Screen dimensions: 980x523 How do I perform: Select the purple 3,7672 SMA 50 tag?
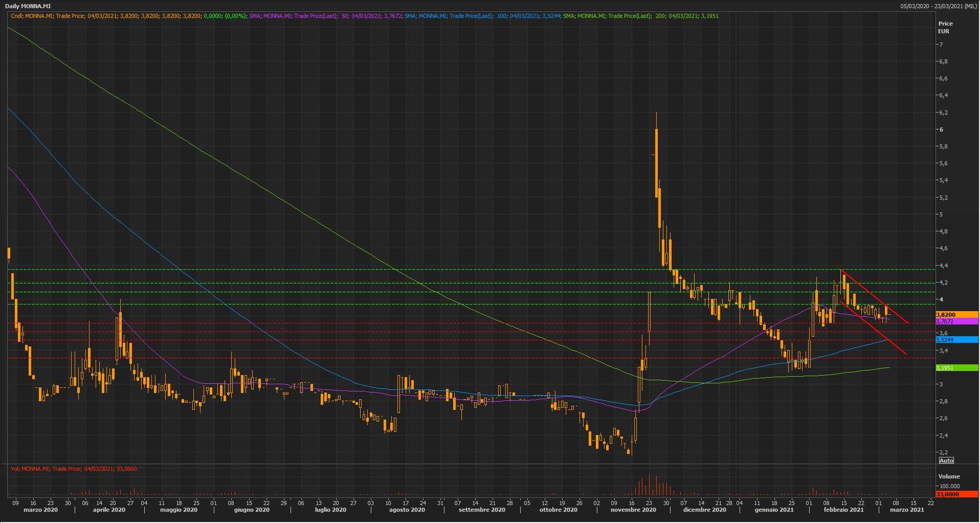coord(956,321)
